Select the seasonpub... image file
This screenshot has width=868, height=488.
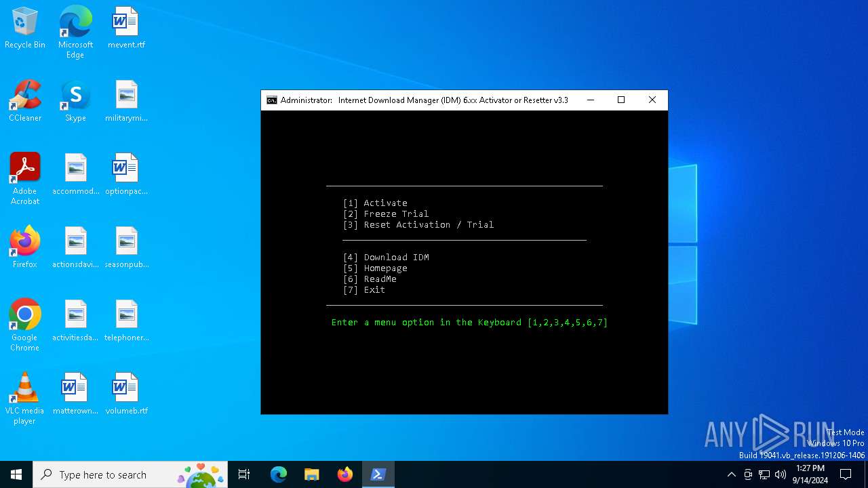click(126, 248)
